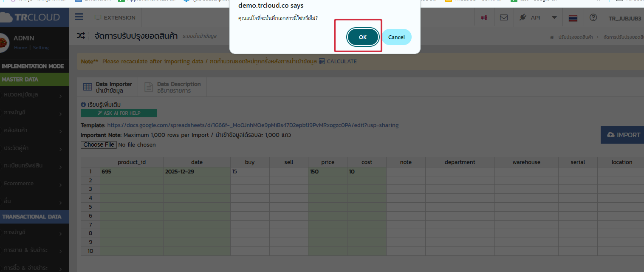Click the home icon in breadcrumb
This screenshot has width=644, height=272.
(552, 37)
